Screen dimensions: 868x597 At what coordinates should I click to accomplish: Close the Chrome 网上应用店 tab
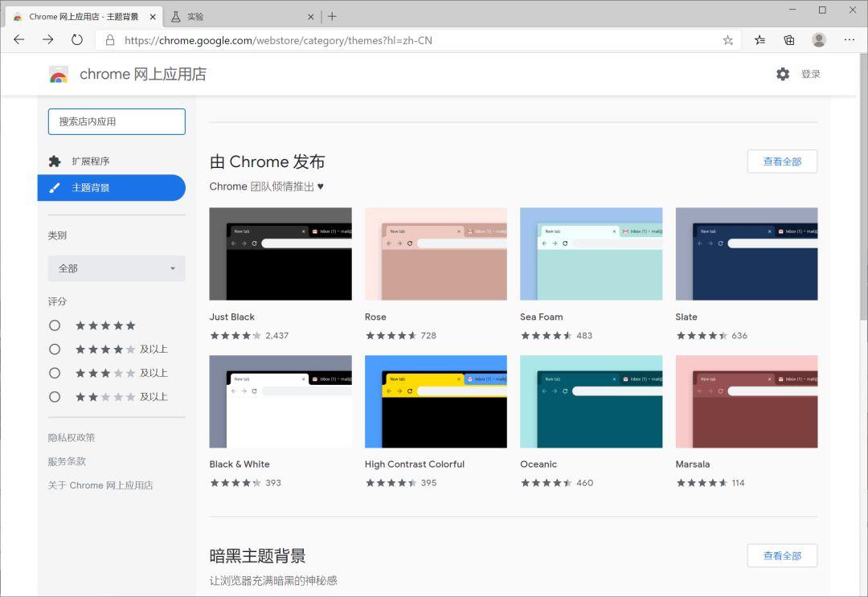click(x=153, y=17)
